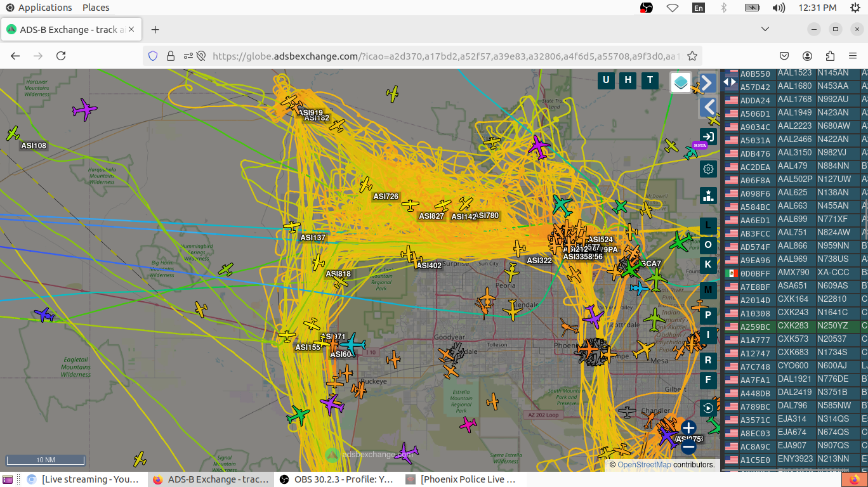Zoom in the map with plus button
This screenshot has height=487, width=868.
click(x=688, y=428)
